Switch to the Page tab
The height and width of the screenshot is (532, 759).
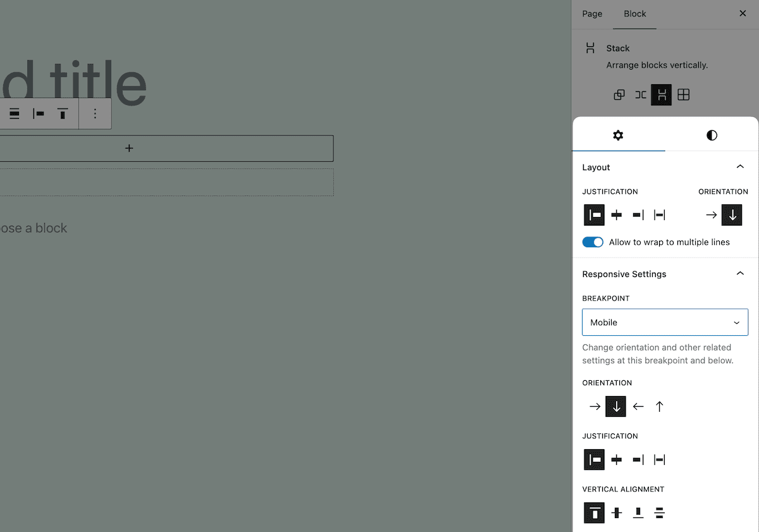[x=592, y=14]
